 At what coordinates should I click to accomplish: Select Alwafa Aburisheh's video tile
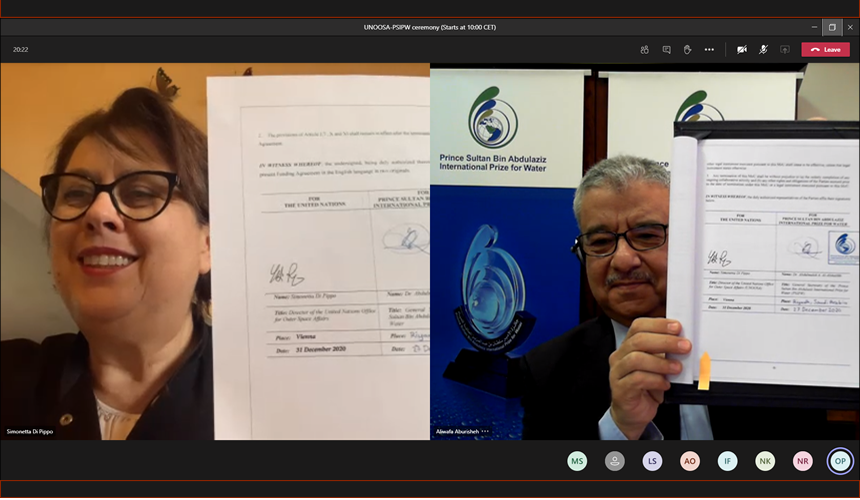pos(645,251)
